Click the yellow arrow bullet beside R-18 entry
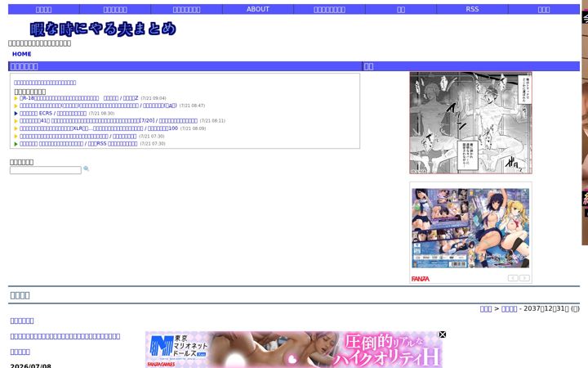Screen dimensions: 588x368 16,98
